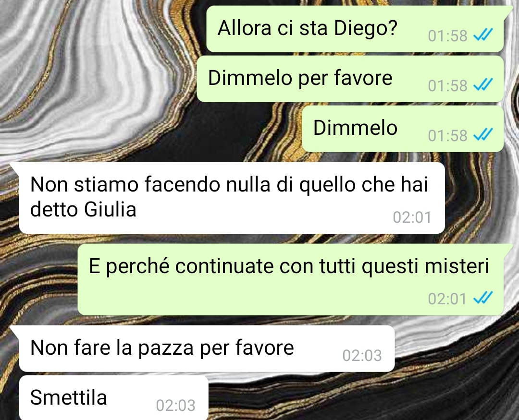Tap the blue checkmarks on the 'Dimmelo' message

483,134
